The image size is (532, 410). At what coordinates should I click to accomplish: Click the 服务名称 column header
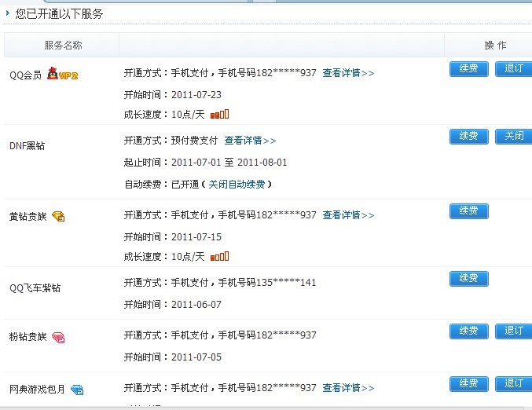(63, 45)
